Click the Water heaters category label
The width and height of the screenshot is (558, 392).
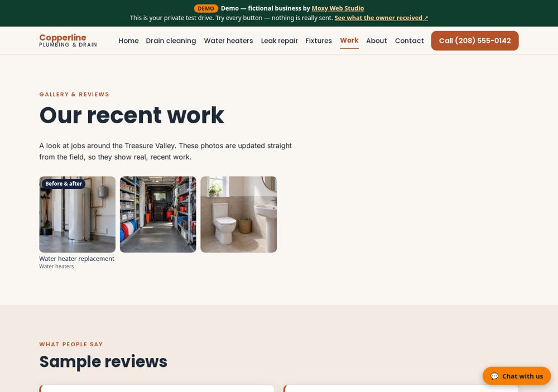click(x=56, y=267)
